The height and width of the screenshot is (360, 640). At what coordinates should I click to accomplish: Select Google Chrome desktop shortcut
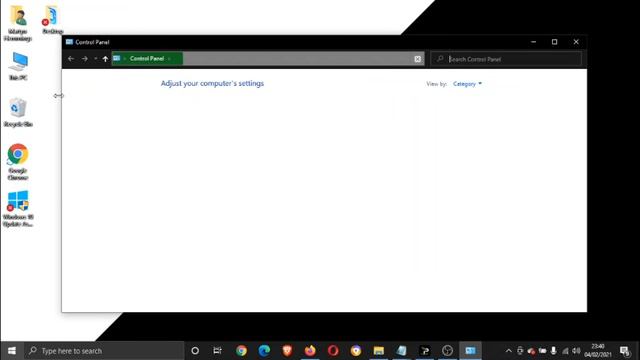18,162
